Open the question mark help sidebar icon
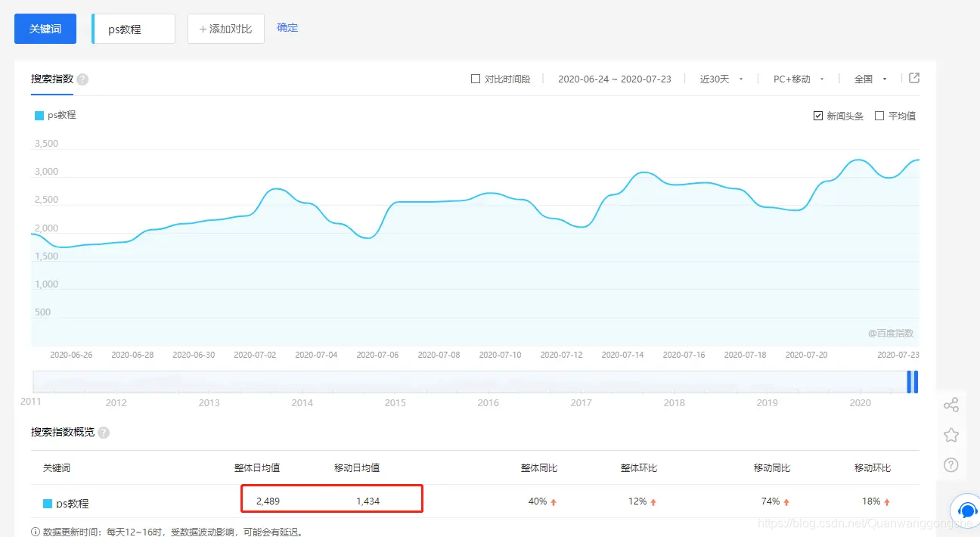 coord(951,464)
